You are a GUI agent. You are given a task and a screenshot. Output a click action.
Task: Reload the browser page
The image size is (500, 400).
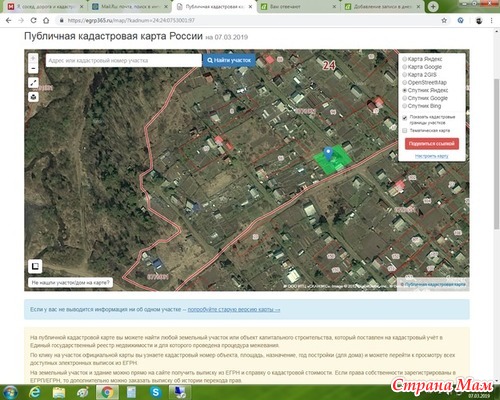pos(33,21)
